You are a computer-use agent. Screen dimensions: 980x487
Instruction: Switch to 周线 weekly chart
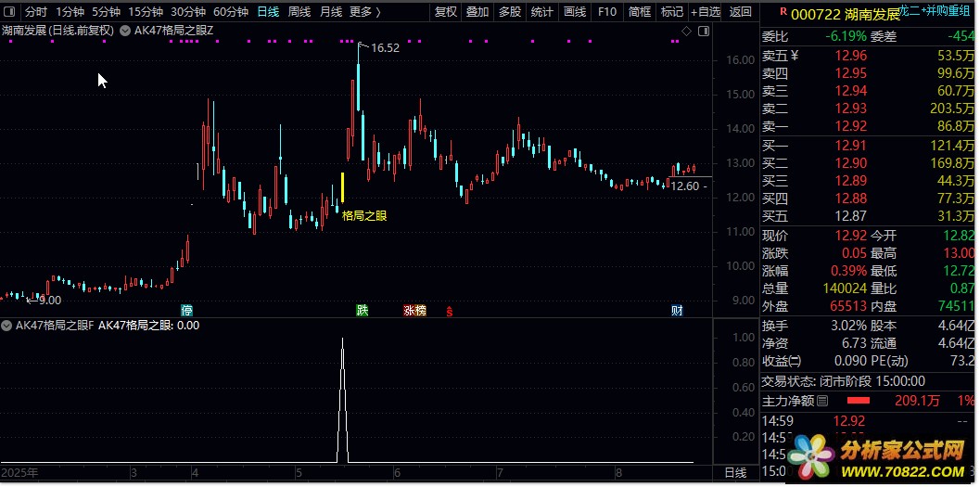click(299, 11)
